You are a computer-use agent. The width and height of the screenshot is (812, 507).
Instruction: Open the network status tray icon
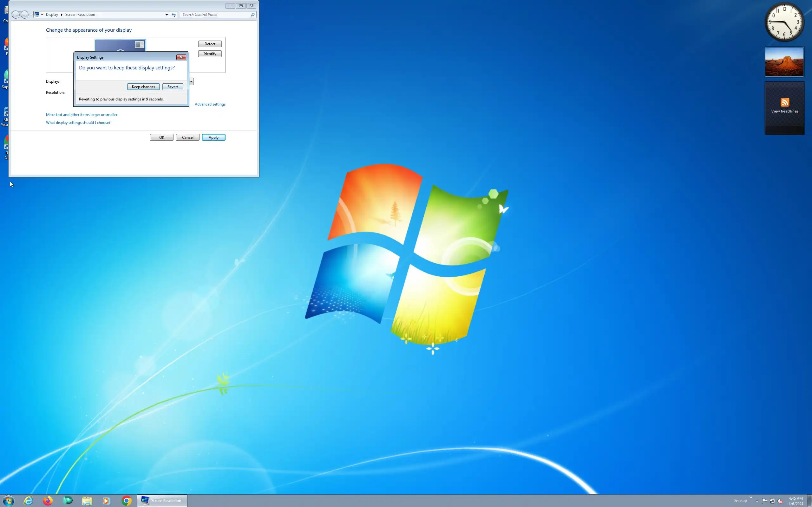pos(772,501)
